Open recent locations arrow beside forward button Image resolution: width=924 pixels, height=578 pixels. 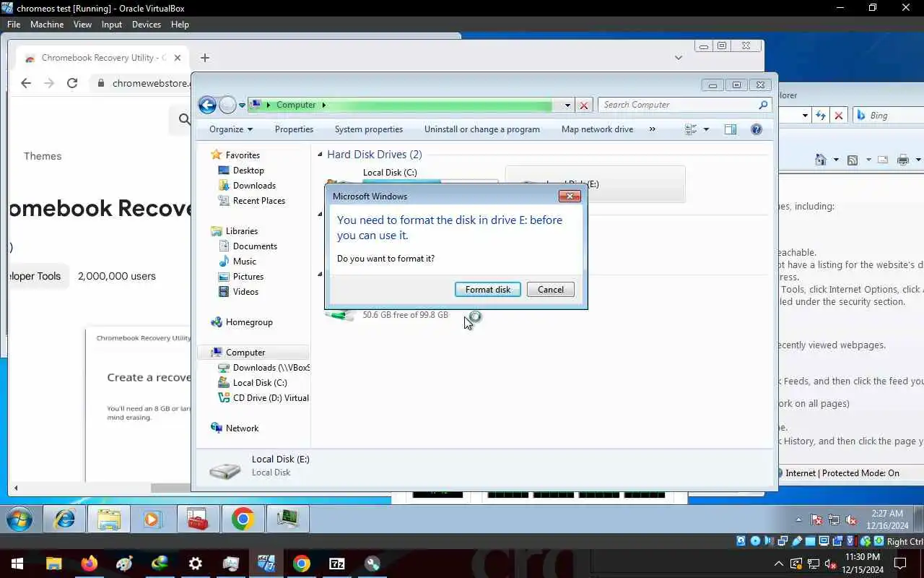point(243,105)
